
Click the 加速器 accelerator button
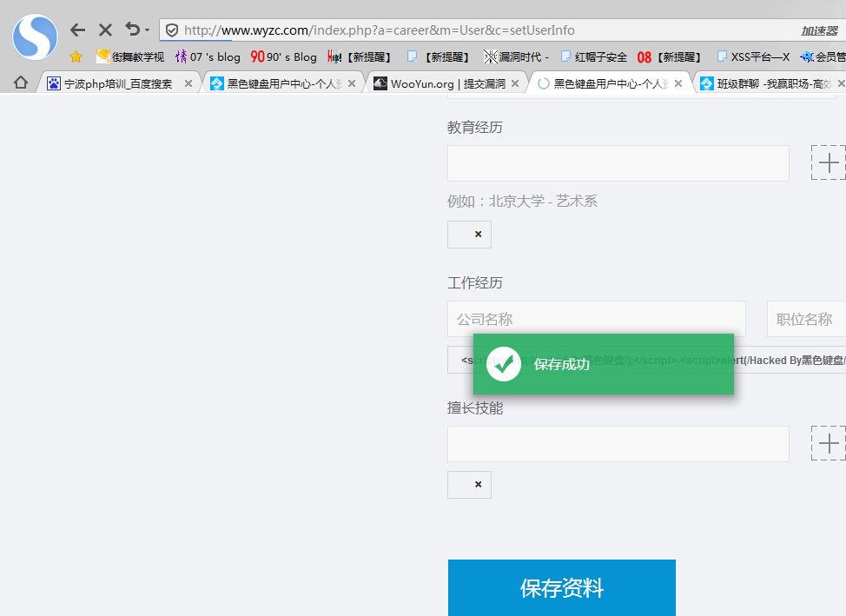[819, 30]
